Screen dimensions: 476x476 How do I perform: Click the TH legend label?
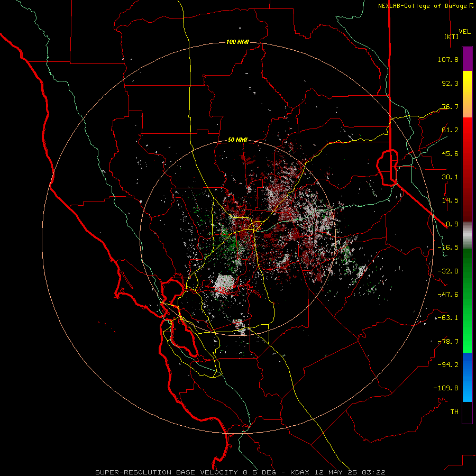click(x=454, y=411)
